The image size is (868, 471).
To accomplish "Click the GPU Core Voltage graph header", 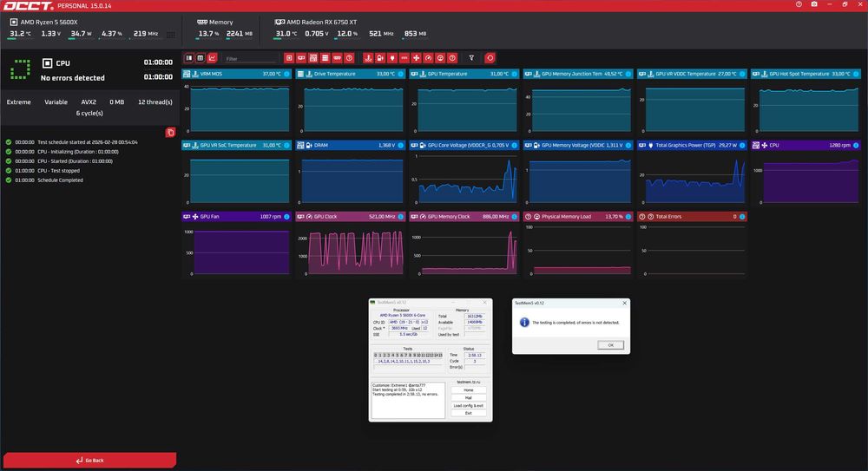I will [x=464, y=146].
